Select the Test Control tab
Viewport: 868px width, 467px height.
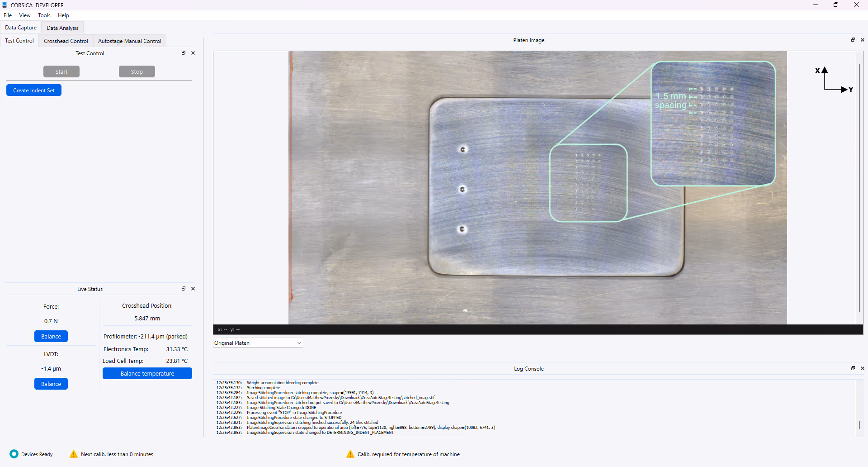coord(19,41)
